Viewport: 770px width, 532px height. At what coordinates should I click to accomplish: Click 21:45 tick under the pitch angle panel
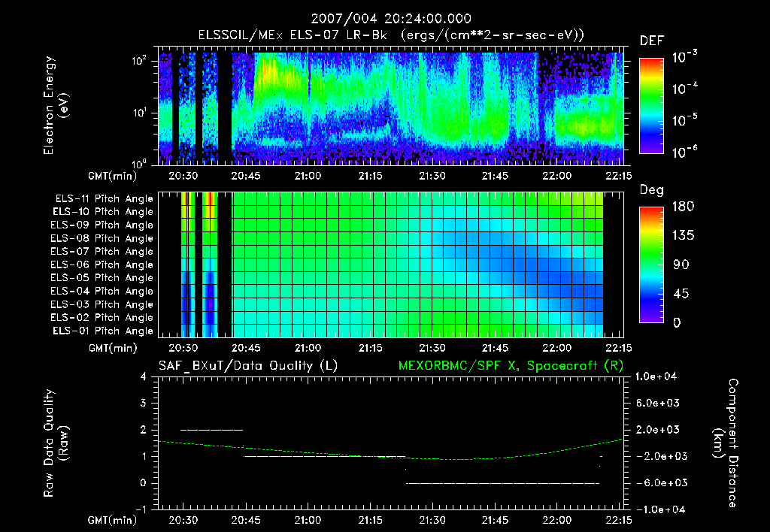point(495,349)
